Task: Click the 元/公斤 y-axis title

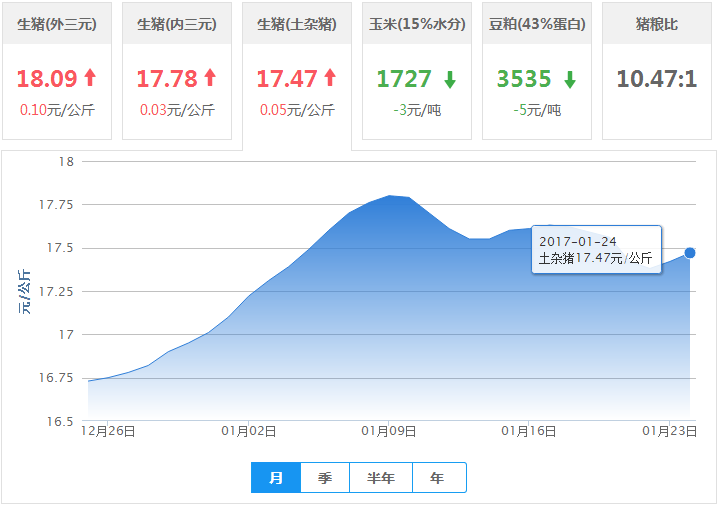Action: tap(25, 292)
